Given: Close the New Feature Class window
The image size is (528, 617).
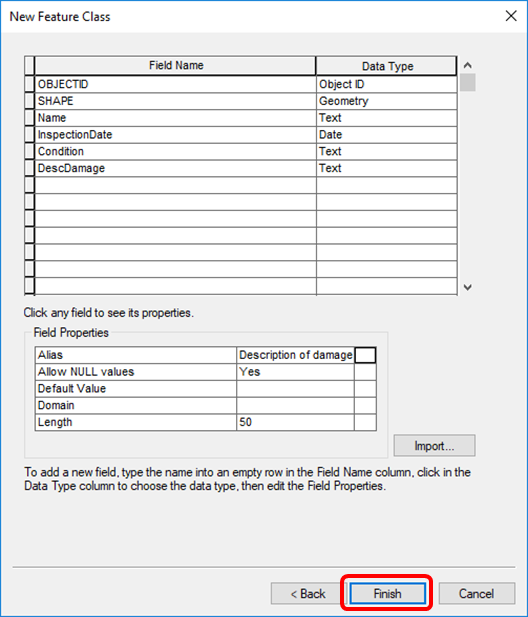Looking at the screenshot, I should (x=511, y=16).
